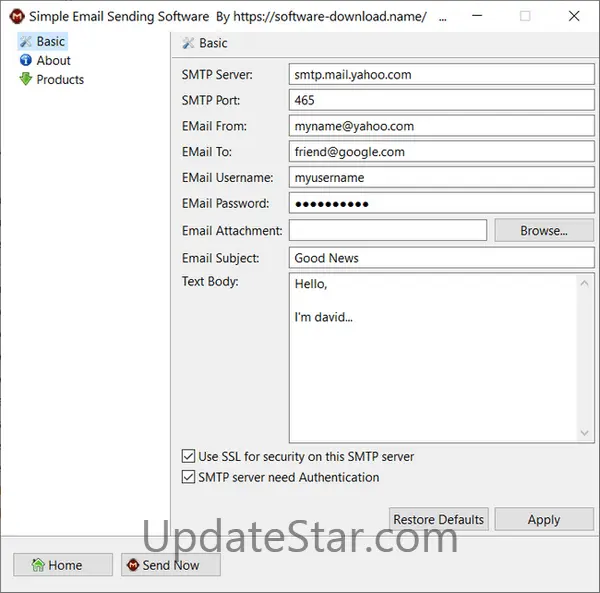600x593 pixels.
Task: Click the tools icon in the Basic panel header
Action: [188, 43]
